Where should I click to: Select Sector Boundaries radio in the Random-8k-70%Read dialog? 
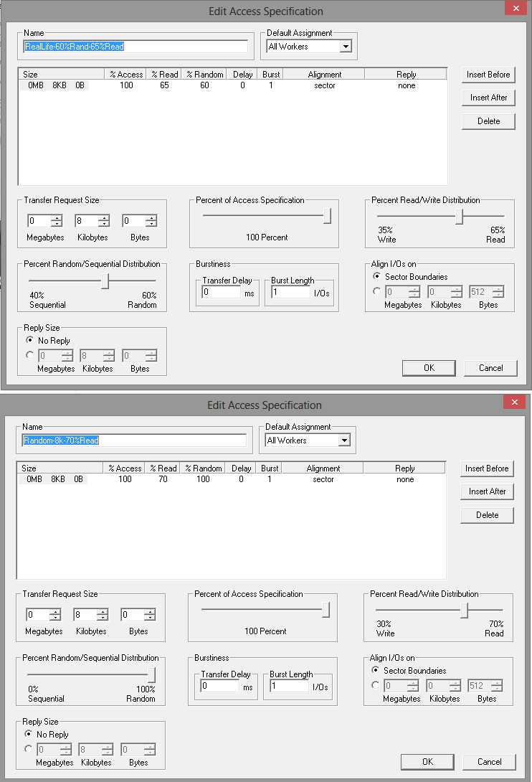click(x=375, y=671)
